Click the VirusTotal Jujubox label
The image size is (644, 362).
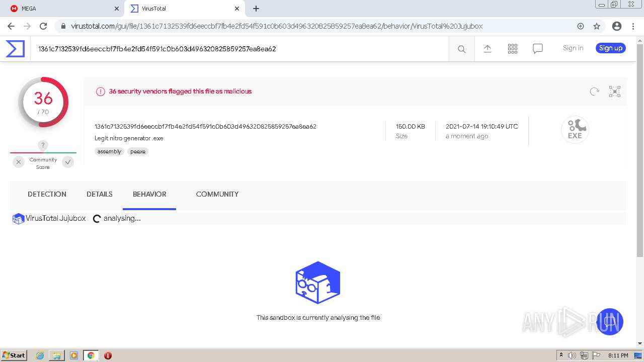pos(56,218)
